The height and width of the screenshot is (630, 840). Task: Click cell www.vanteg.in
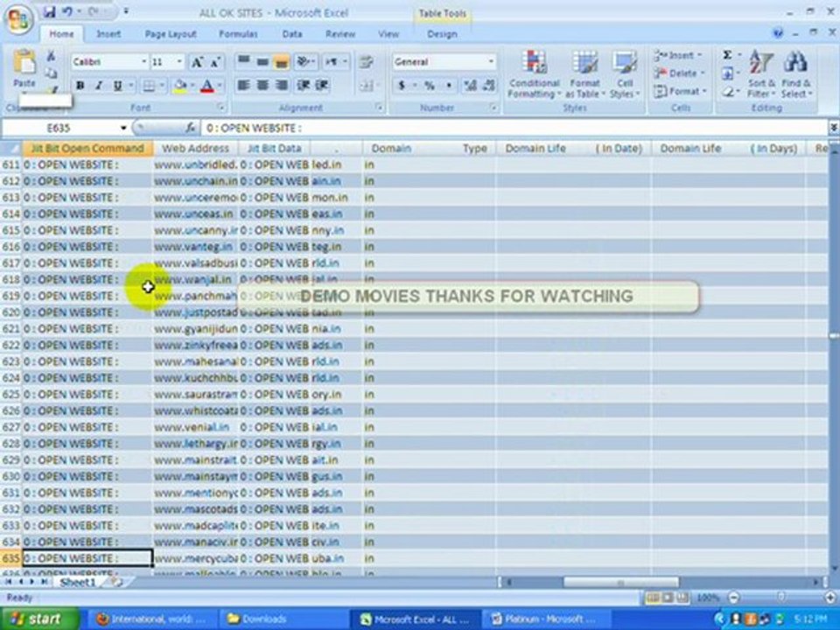click(x=195, y=247)
